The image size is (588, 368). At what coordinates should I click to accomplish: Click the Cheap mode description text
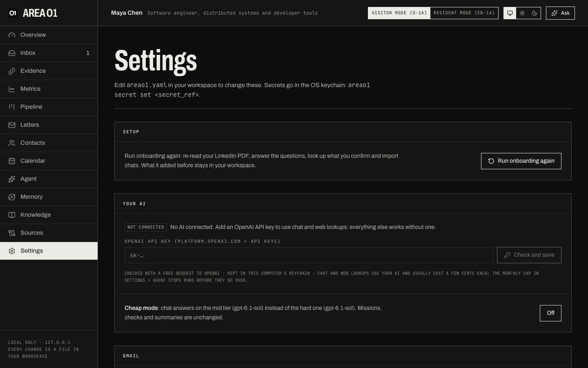(x=253, y=313)
